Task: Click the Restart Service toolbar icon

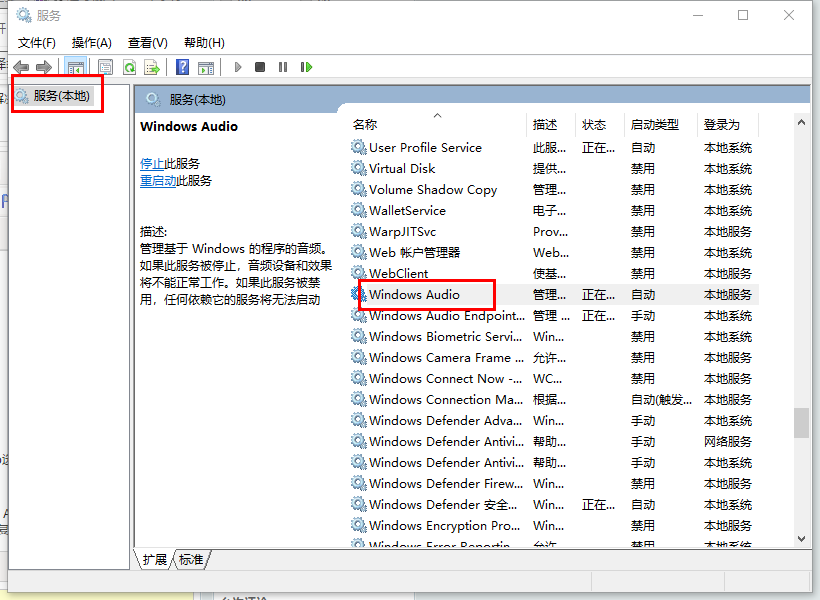Action: [306, 67]
